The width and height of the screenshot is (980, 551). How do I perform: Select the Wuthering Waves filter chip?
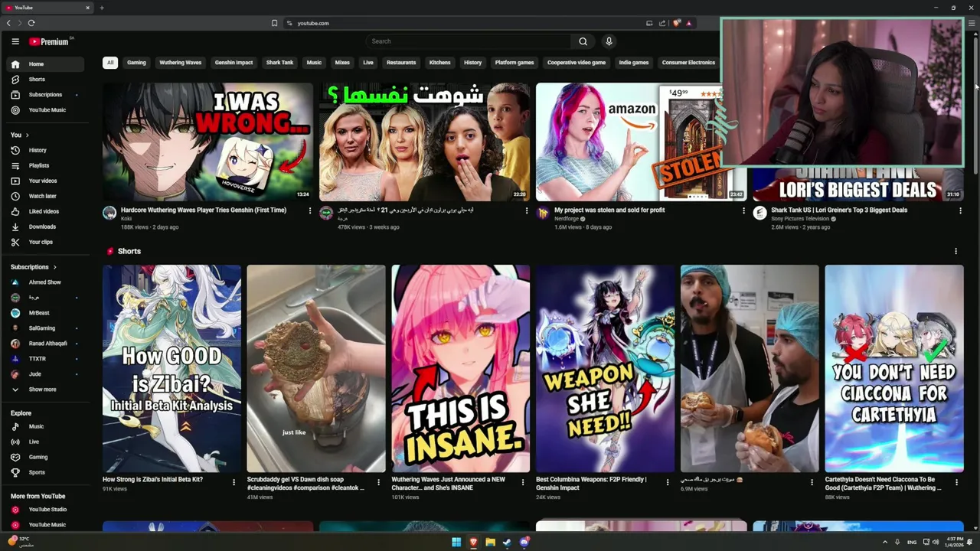[x=181, y=63]
